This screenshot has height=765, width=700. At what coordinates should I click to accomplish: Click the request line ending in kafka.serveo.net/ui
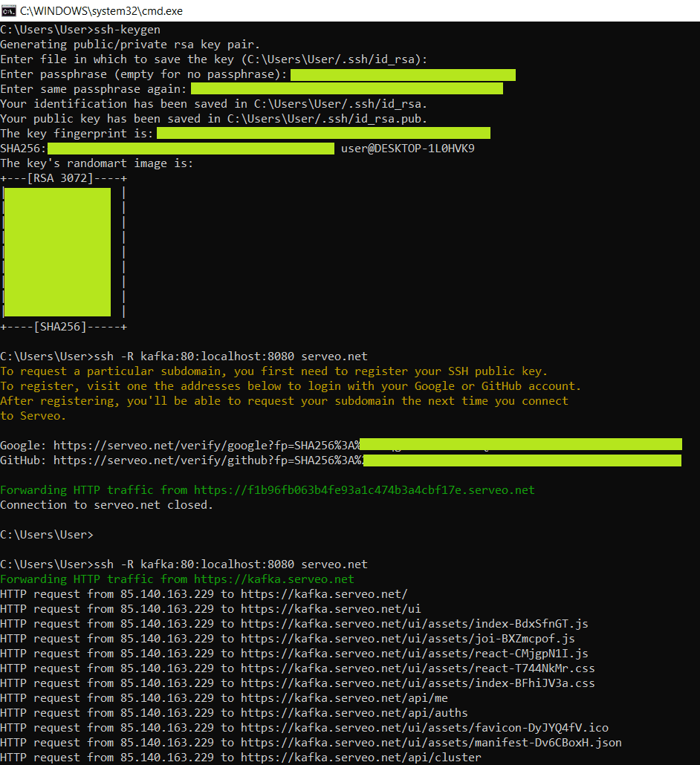click(x=210, y=609)
